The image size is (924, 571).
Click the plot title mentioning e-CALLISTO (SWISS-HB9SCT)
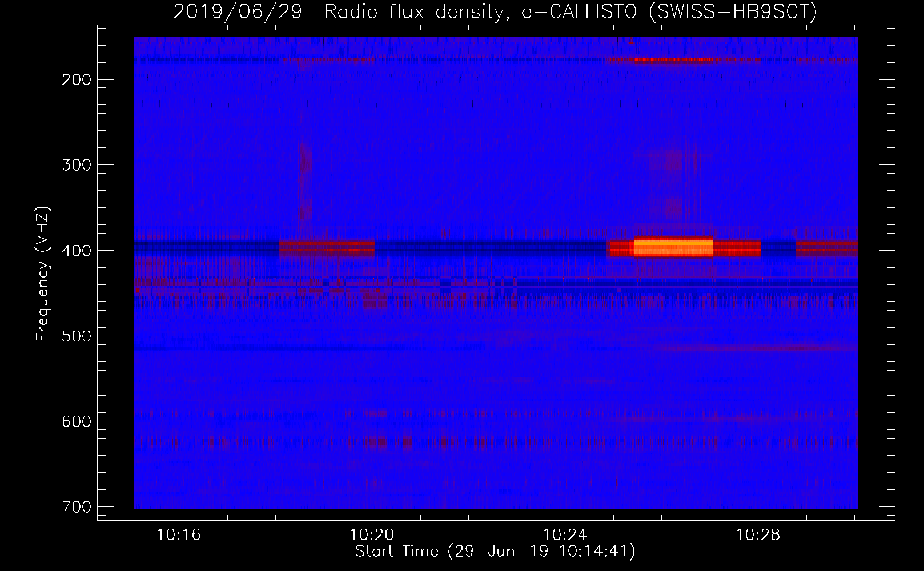point(495,11)
